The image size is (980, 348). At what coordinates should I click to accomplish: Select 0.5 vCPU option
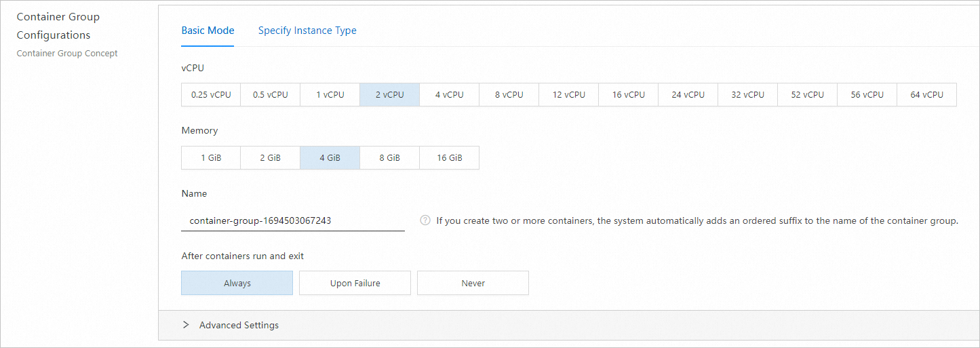[271, 95]
